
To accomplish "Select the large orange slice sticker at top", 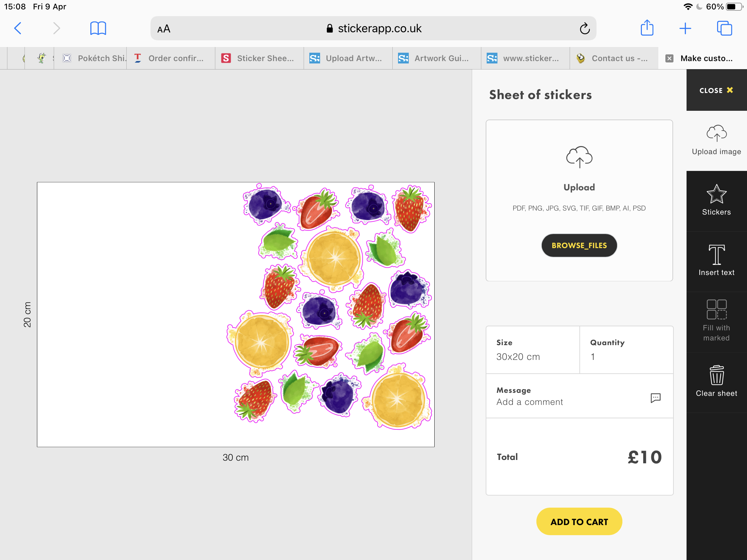I will tap(333, 259).
